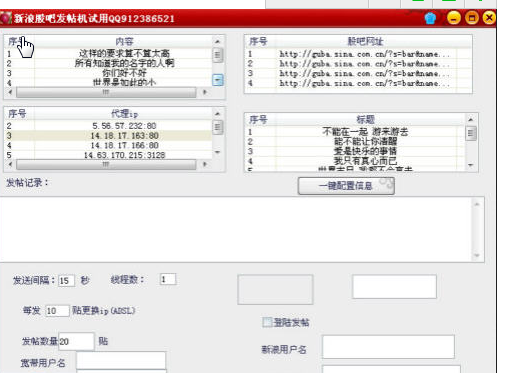The height and width of the screenshot is (373, 506).
Task: Select title row 我只有真心而已
Action: [x=355, y=161]
